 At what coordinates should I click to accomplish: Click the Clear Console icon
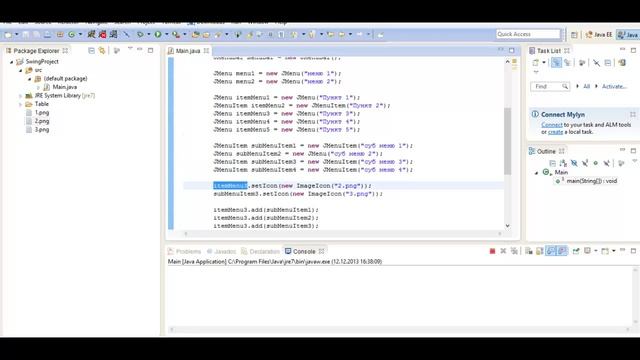(529, 251)
